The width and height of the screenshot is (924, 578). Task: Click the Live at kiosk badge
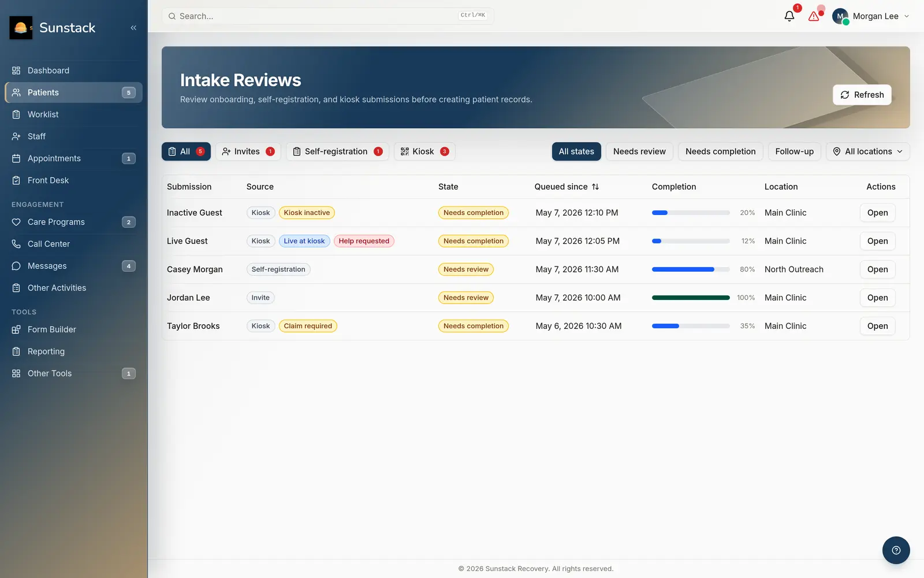[304, 241]
